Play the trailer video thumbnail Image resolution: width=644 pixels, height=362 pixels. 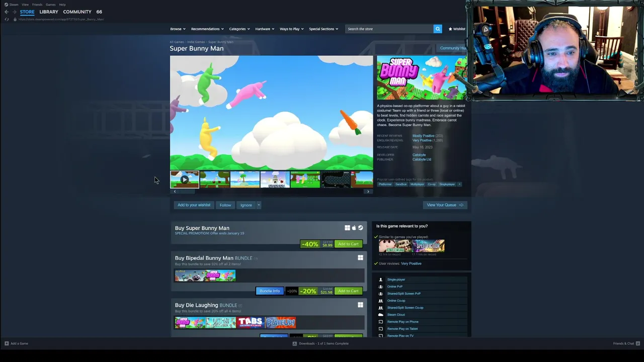click(x=185, y=179)
